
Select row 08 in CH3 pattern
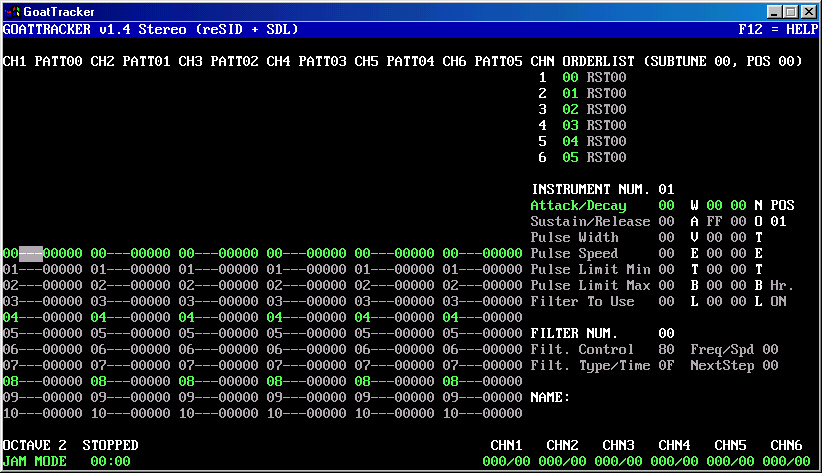tap(219, 381)
